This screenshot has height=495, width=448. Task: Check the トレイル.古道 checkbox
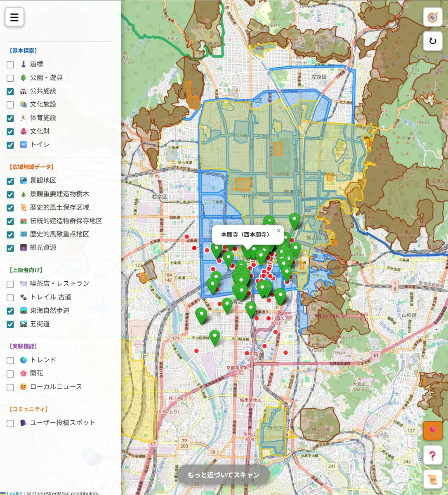point(10,297)
